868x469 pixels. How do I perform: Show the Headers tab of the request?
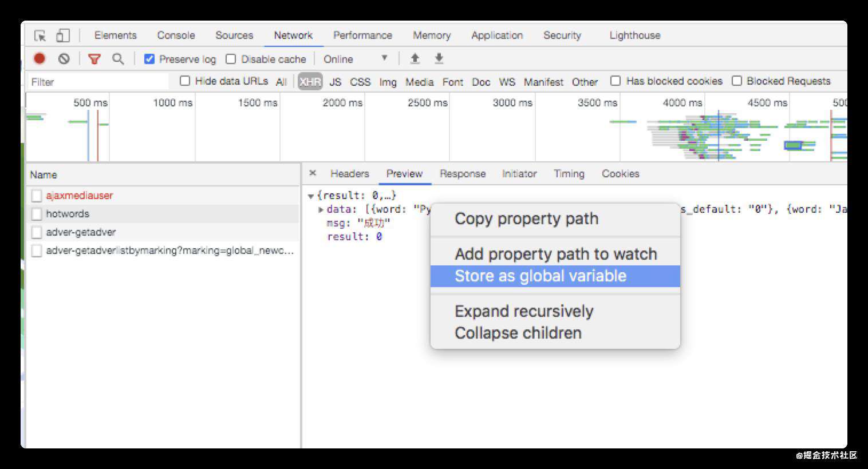pyautogui.click(x=349, y=174)
